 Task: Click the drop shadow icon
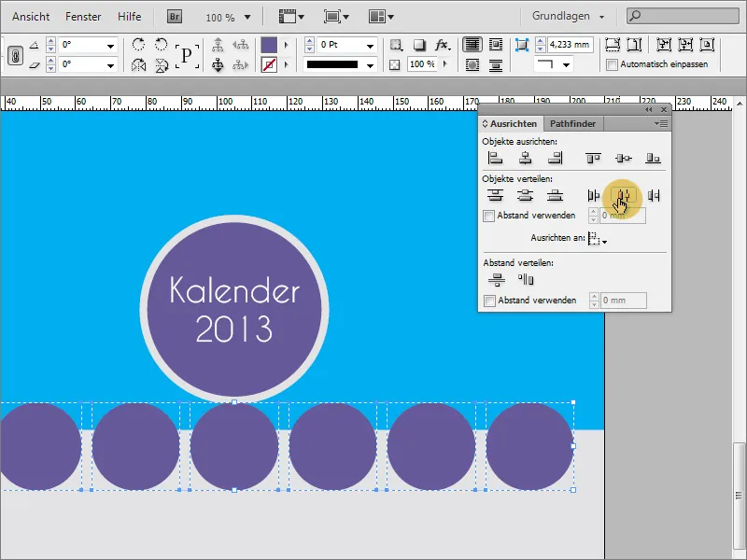point(418,45)
